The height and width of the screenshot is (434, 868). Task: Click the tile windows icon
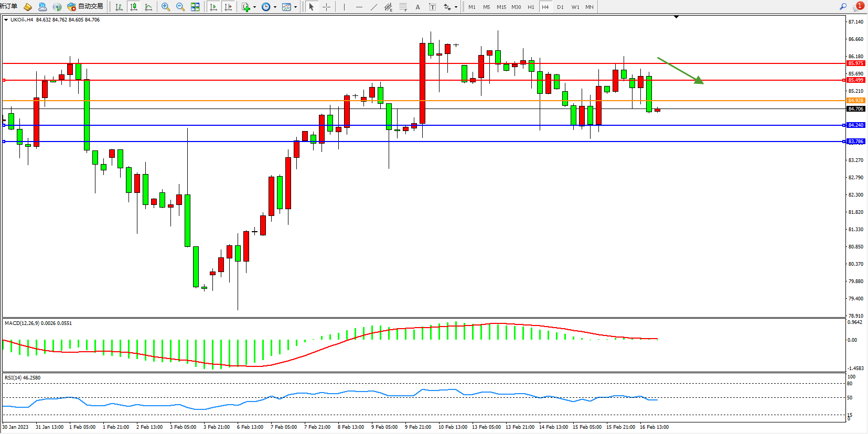(195, 7)
